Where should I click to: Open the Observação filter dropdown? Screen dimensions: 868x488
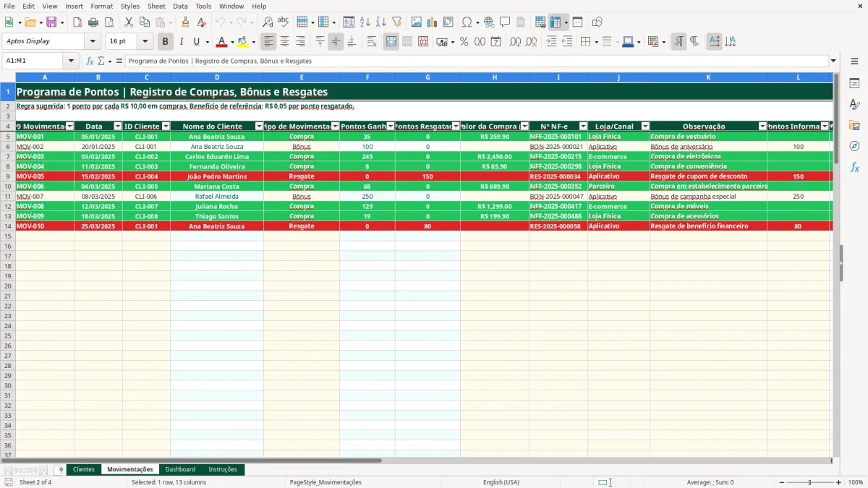[x=762, y=127]
